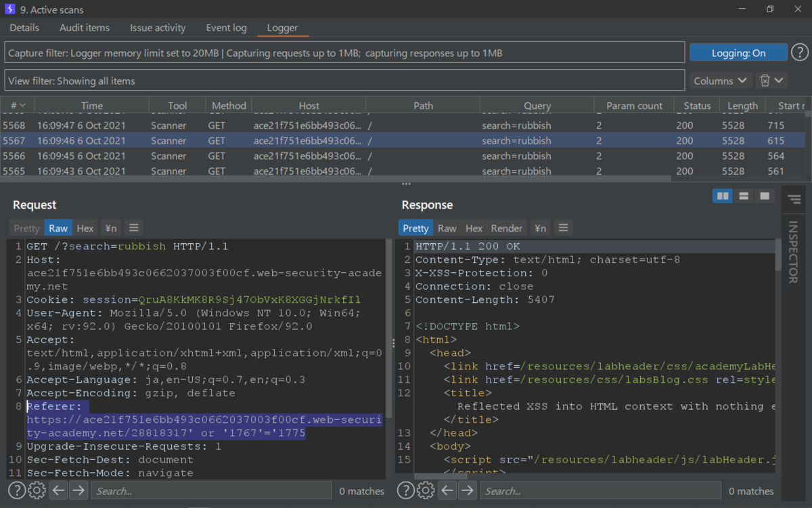Switch response view to Raw

[447, 228]
